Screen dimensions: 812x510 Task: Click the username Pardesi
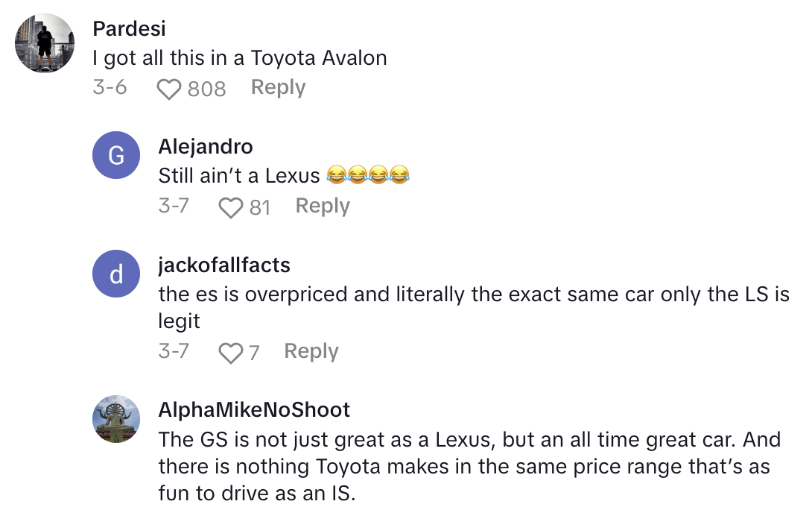coord(129,28)
